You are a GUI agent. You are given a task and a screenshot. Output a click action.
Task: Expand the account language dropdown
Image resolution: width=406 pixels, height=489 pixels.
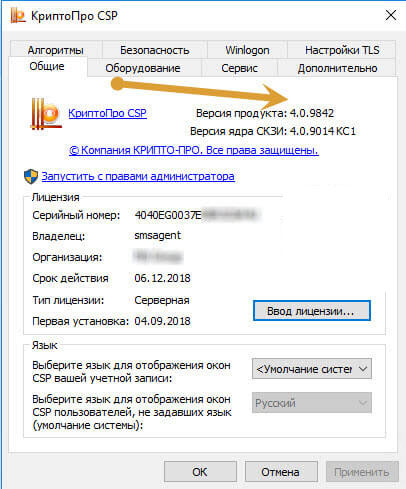click(x=312, y=369)
